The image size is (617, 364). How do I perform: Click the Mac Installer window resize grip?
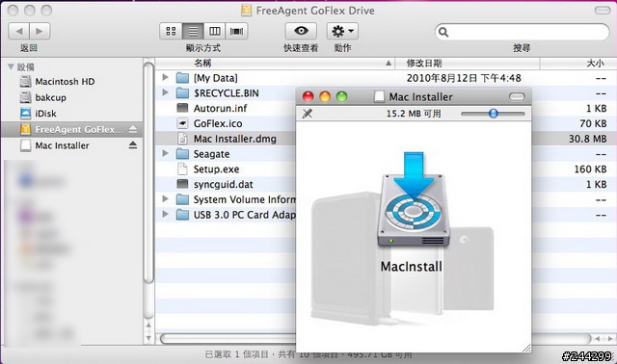(x=526, y=348)
